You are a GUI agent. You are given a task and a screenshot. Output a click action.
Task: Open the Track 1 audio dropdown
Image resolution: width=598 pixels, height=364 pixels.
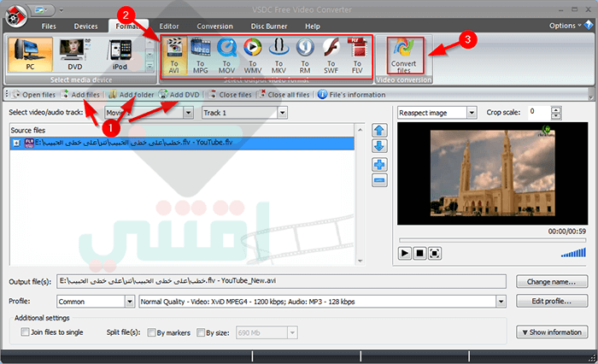(282, 113)
